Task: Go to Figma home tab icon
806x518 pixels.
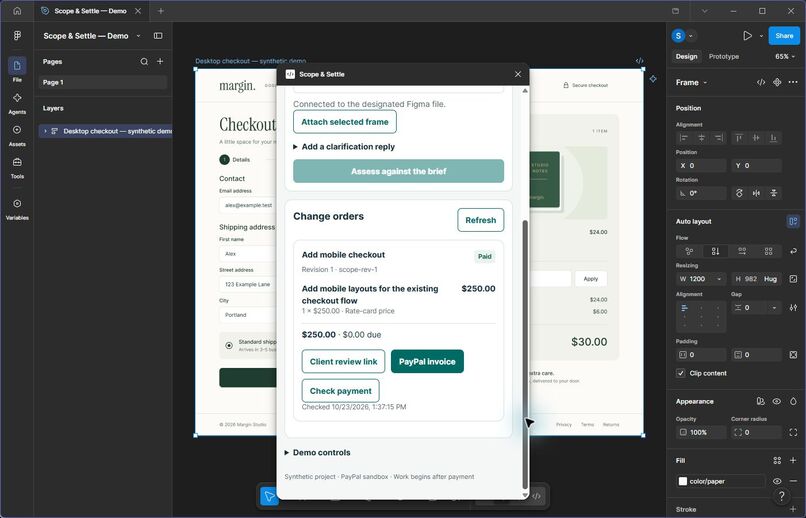Action: tap(17, 11)
